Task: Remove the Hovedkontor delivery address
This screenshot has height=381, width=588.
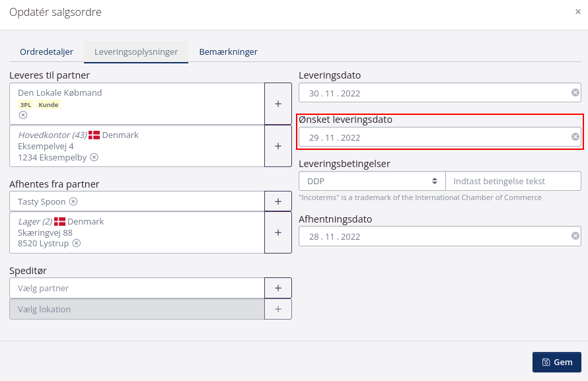Action: point(94,158)
